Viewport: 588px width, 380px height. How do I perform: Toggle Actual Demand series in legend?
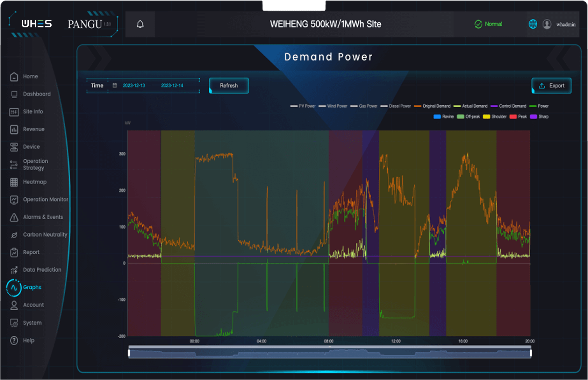pos(470,106)
